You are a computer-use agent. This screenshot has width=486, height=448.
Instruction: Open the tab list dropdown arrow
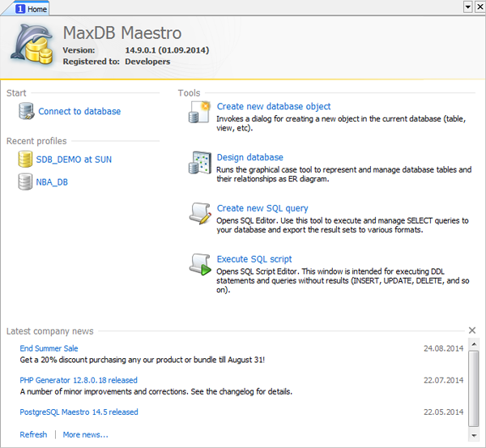click(467, 6)
